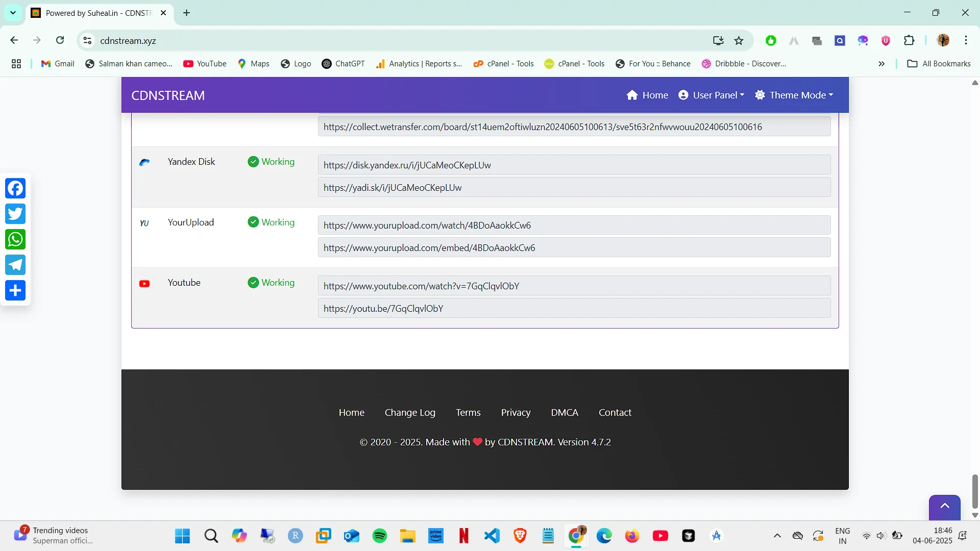Open YouTube bookmark

click(x=205, y=64)
